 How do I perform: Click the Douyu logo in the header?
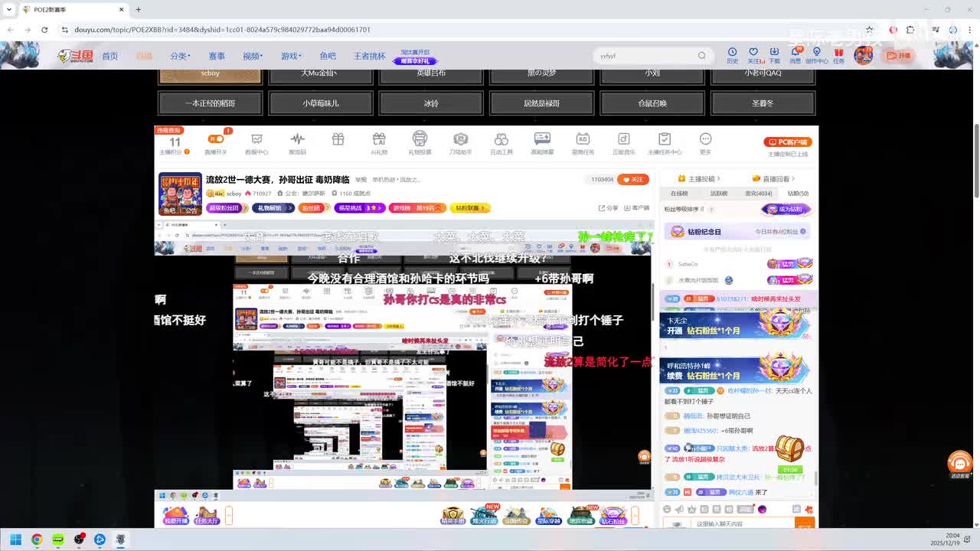75,55
